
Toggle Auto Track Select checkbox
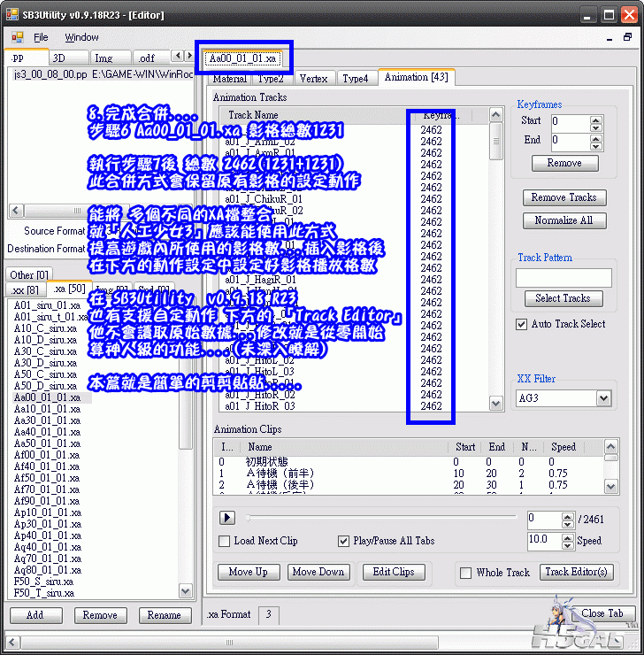pos(521,324)
